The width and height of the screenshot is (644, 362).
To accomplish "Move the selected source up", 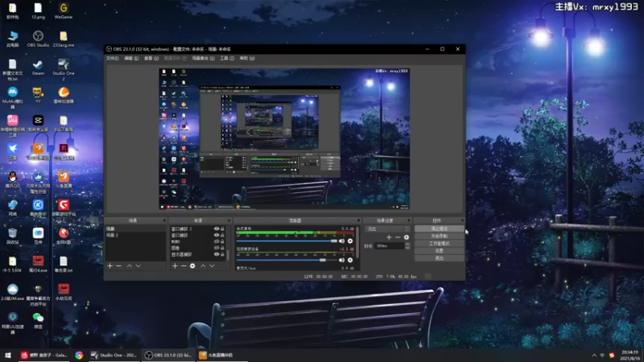I will (x=203, y=266).
